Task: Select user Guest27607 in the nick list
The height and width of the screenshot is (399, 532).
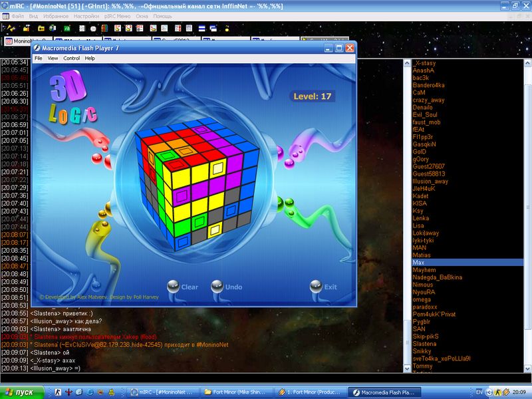Action: 428,167
